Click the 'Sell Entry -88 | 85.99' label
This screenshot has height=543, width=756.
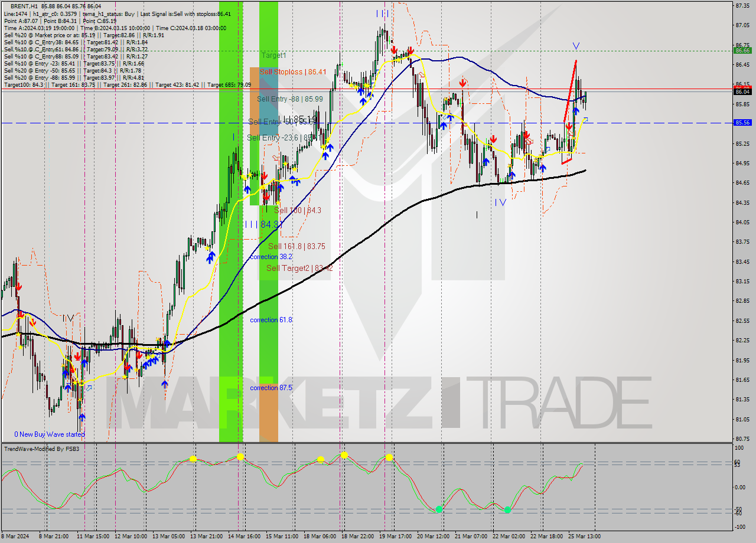pos(290,99)
